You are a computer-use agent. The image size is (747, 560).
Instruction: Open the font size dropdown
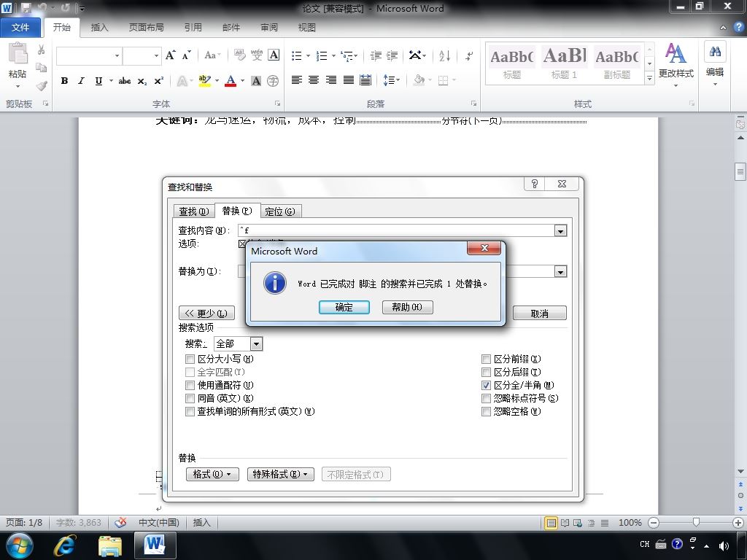click(x=156, y=55)
